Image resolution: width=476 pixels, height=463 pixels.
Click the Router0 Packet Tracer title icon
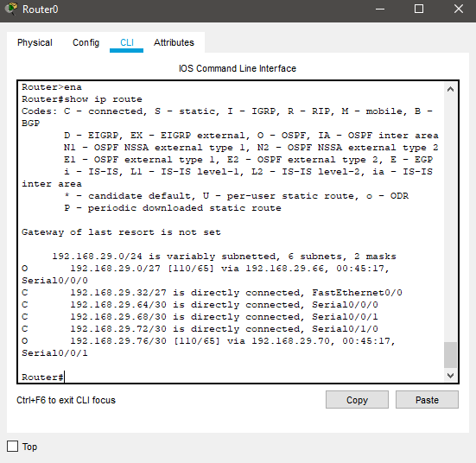[11, 9]
